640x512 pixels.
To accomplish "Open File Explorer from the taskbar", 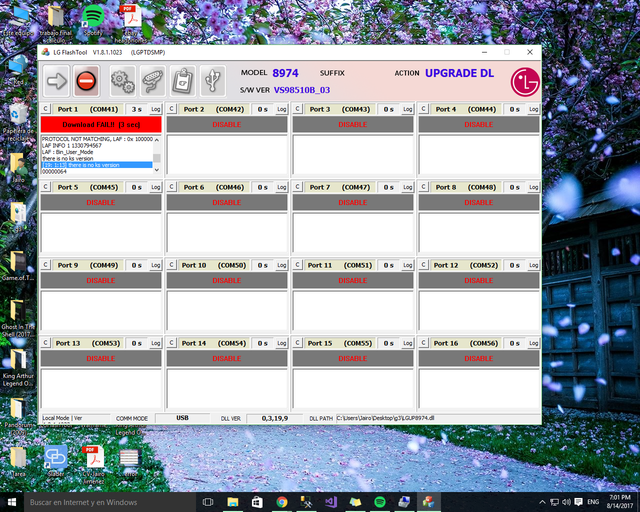I will point(233,502).
